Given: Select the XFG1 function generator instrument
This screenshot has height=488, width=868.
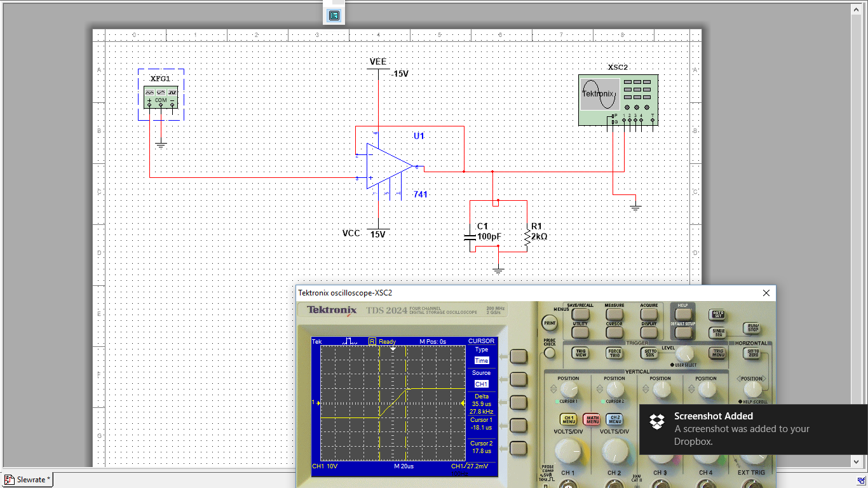Looking at the screenshot, I should 161,97.
